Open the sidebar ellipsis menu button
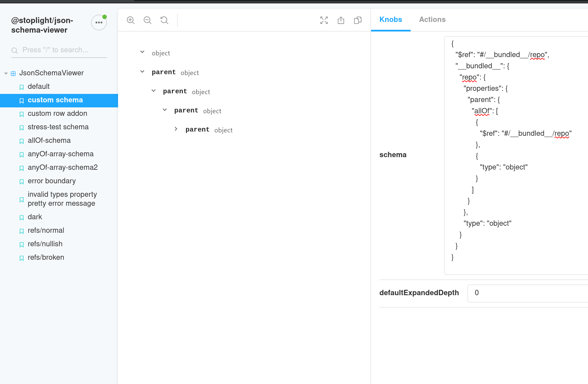The height and width of the screenshot is (384, 588). click(99, 22)
